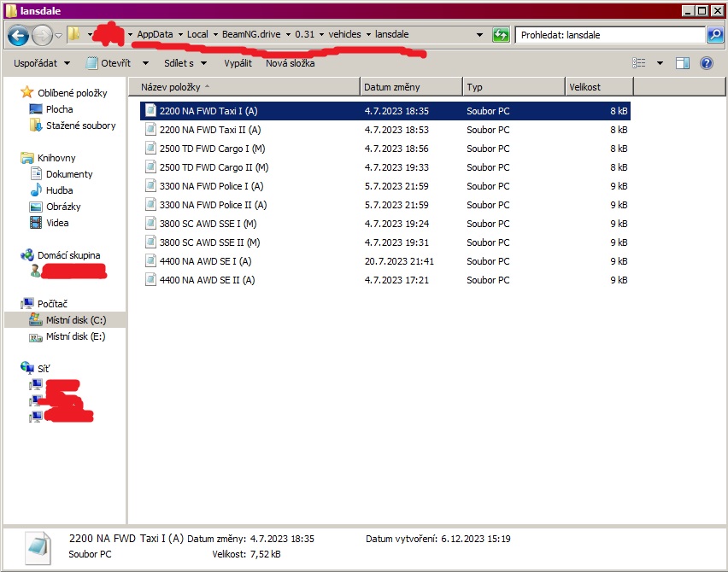Sort by Typ column header
This screenshot has height=572, width=728.
pos(514,87)
